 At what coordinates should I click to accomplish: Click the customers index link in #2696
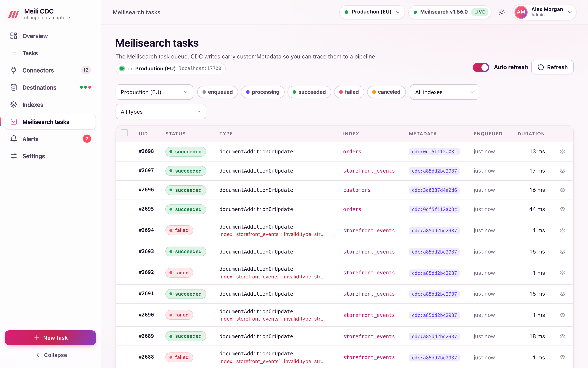357,190
